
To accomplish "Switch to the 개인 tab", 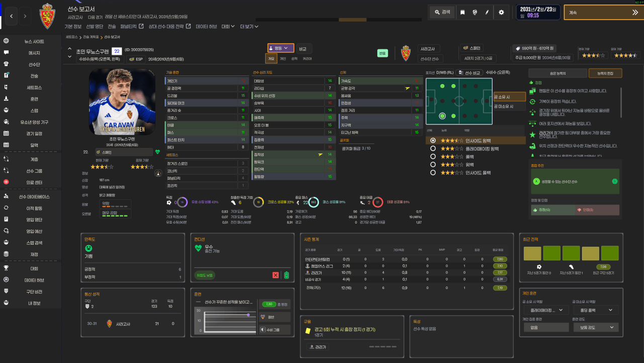I will click(283, 58).
